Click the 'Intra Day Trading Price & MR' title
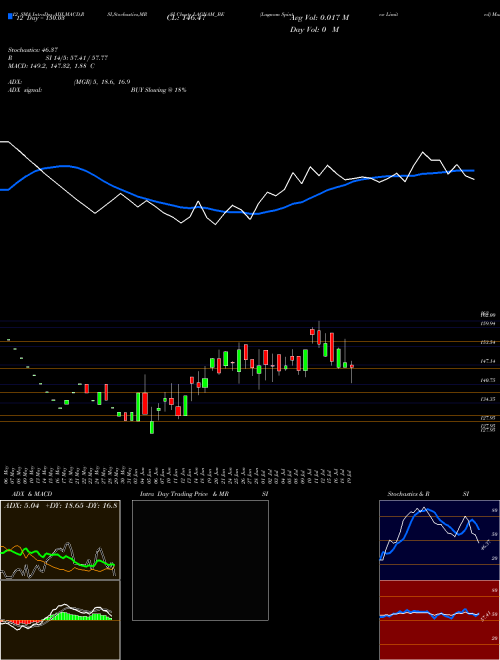This screenshot has width=500, height=660. [184, 494]
